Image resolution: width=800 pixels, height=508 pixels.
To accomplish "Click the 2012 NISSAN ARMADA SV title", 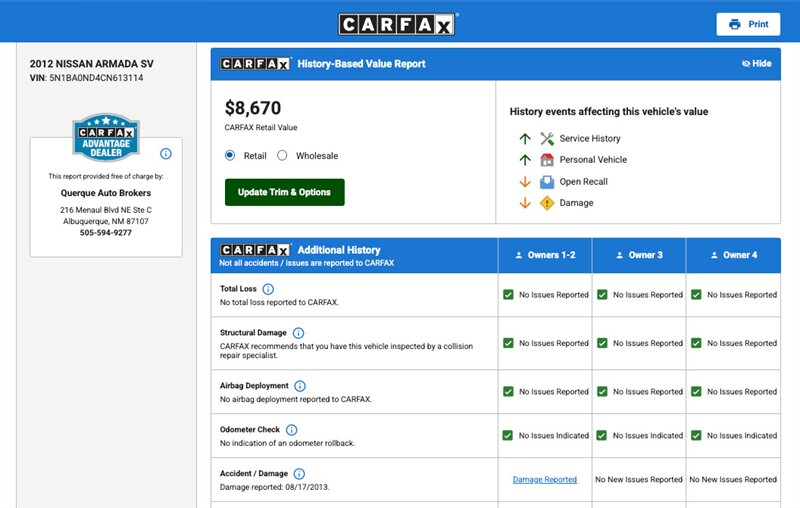I will click(91, 64).
